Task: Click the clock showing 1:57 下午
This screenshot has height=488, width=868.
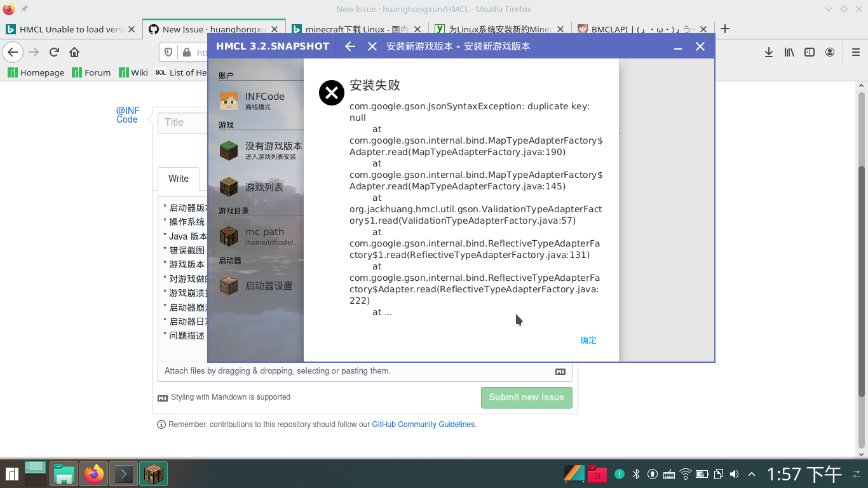Action: coord(804,475)
